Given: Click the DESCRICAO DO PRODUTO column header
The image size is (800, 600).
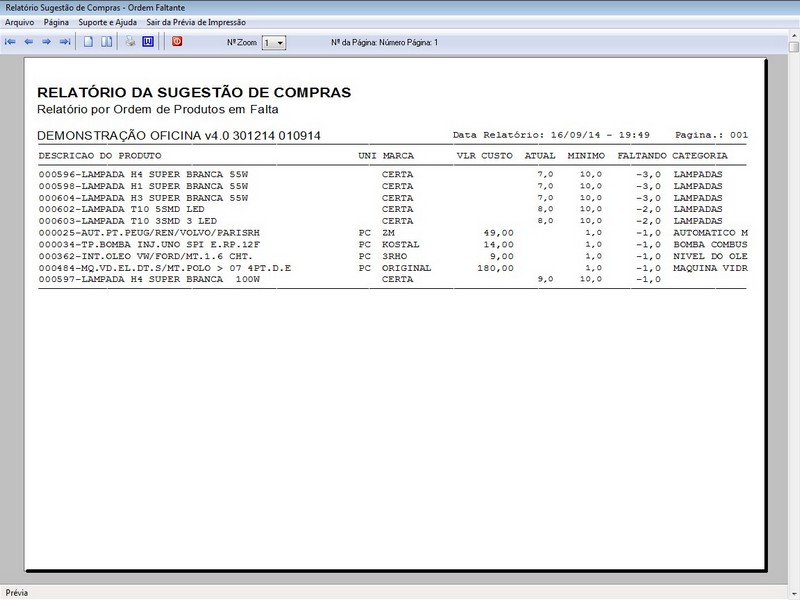Looking at the screenshot, I should pyautogui.click(x=100, y=156).
